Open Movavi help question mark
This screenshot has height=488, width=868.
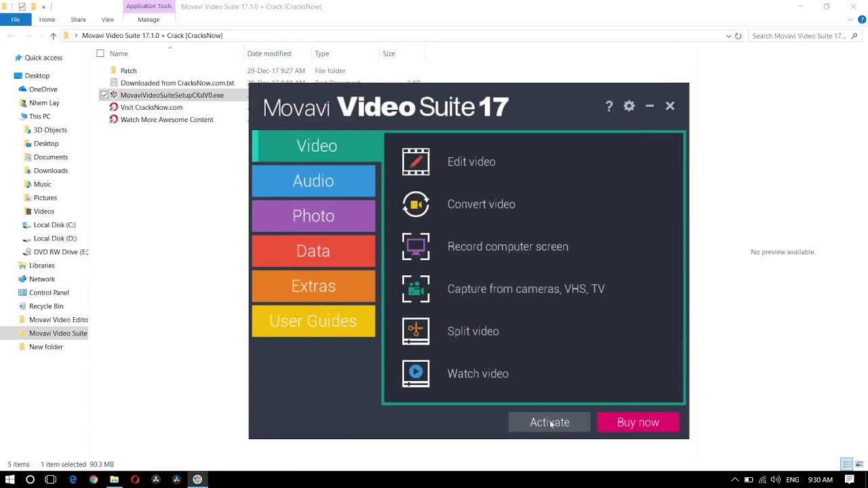click(x=609, y=106)
